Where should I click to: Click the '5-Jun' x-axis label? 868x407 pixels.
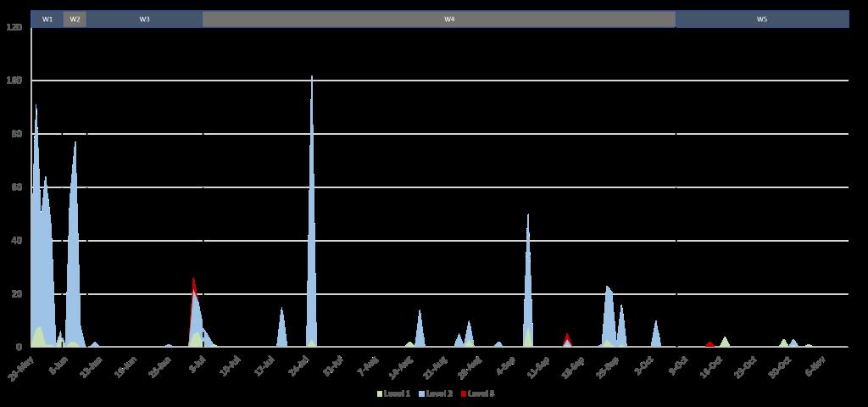(58, 365)
